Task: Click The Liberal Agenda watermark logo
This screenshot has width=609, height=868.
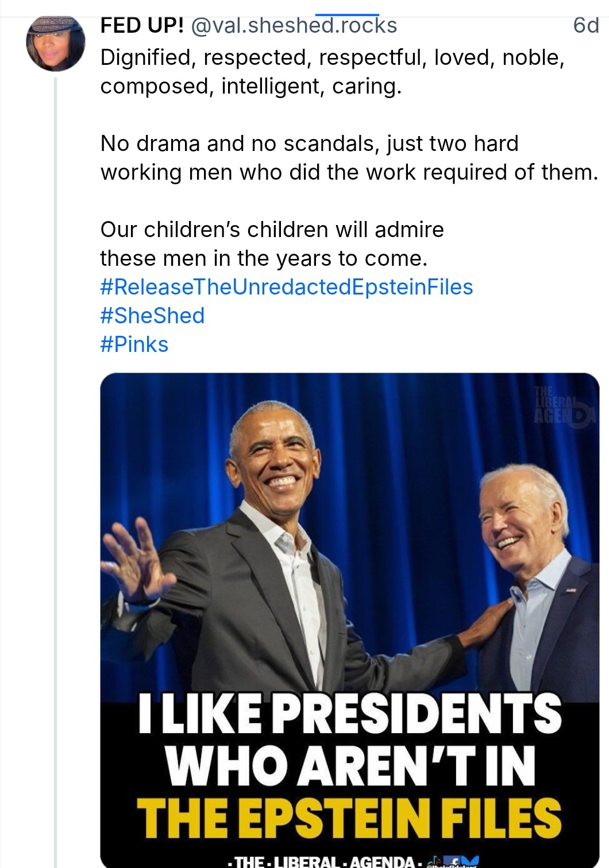Action: tap(565, 405)
